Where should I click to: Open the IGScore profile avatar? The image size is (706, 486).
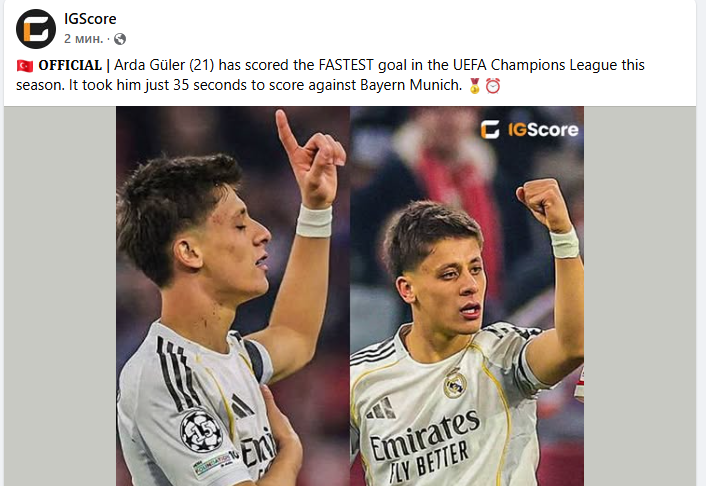36,28
